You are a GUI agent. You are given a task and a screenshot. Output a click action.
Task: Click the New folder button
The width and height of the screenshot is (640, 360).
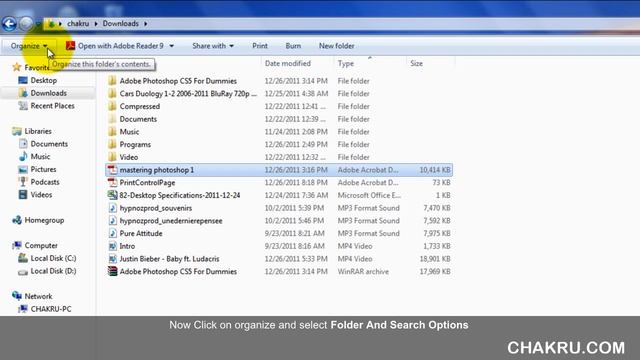click(336, 46)
